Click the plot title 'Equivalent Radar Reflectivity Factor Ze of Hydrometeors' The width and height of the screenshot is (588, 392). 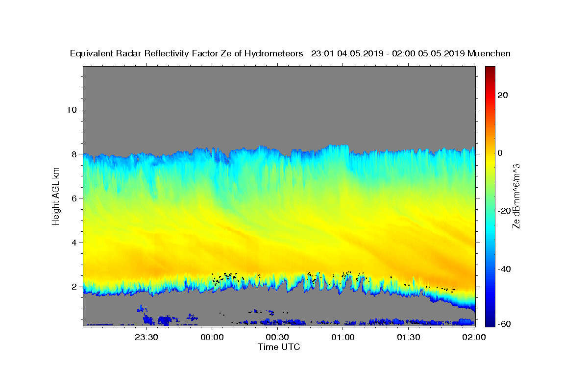tap(187, 54)
